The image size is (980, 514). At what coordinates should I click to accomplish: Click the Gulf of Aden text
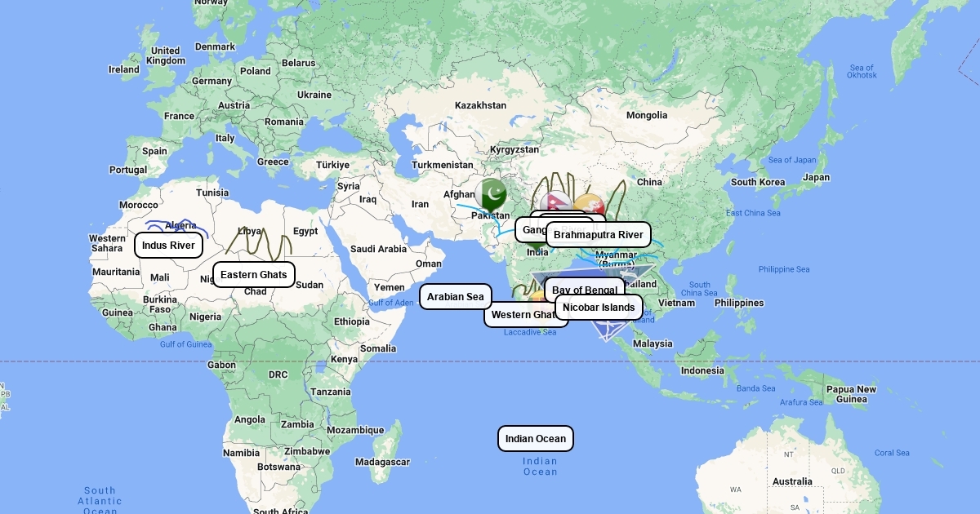[391, 303]
